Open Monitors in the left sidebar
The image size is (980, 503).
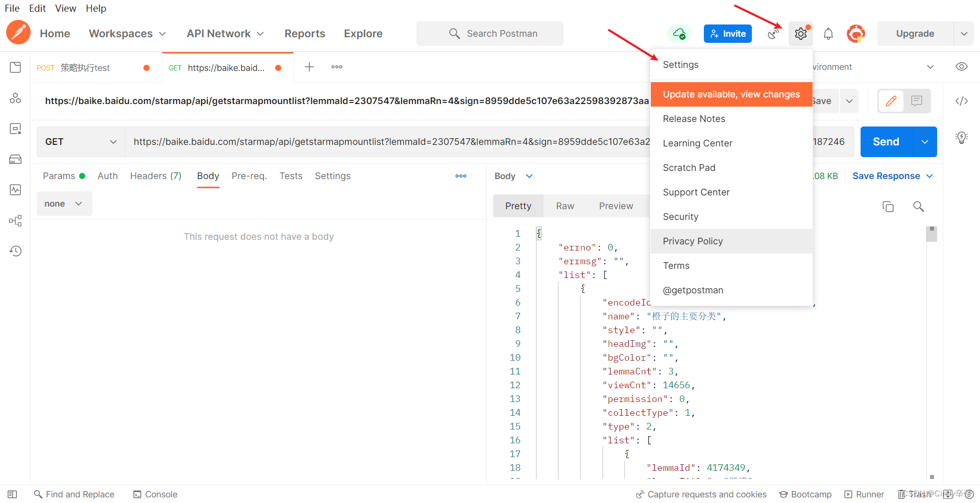pyautogui.click(x=15, y=190)
